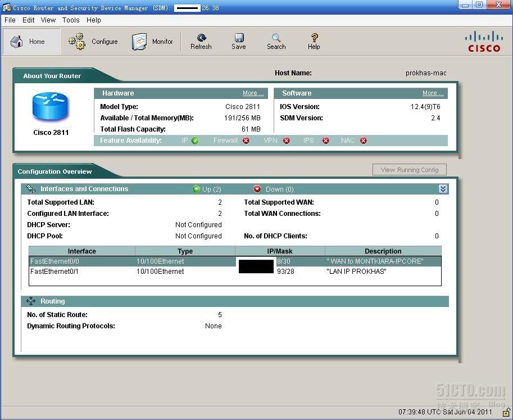Collapse the Interfaces and Connections section
This screenshot has height=420, width=513.
point(443,189)
